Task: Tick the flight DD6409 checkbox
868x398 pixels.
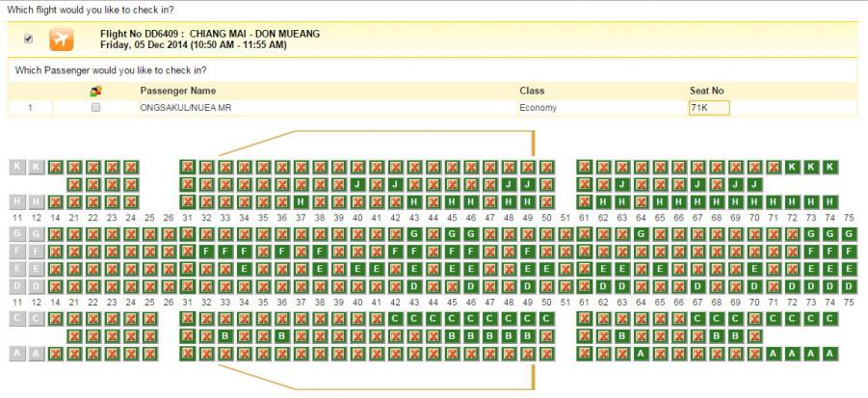Action: pyautogui.click(x=28, y=39)
